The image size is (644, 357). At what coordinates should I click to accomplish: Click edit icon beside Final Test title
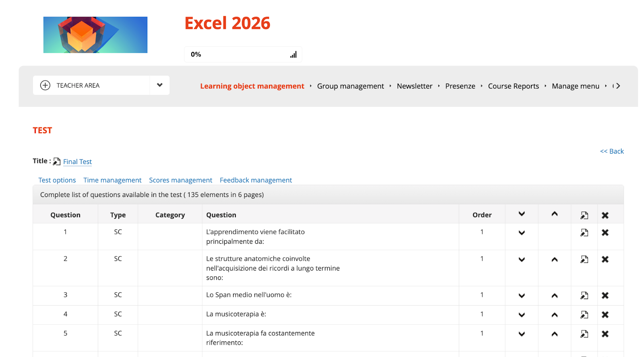click(57, 162)
